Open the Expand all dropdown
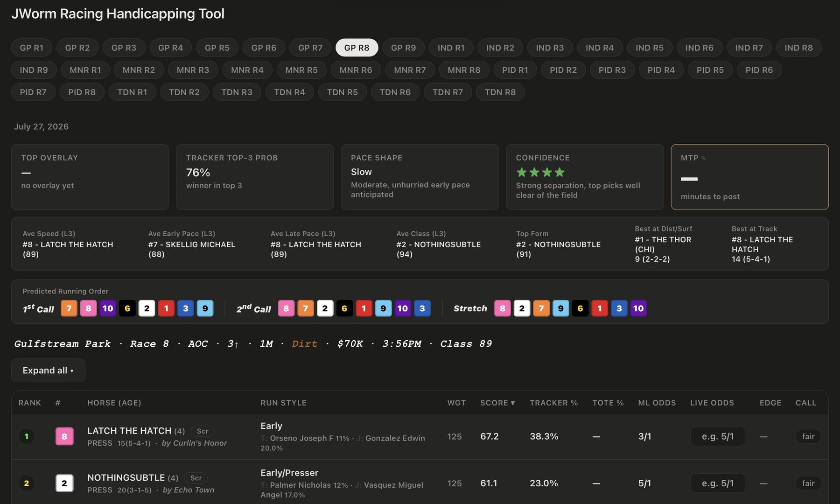840x504 pixels. pos(48,371)
